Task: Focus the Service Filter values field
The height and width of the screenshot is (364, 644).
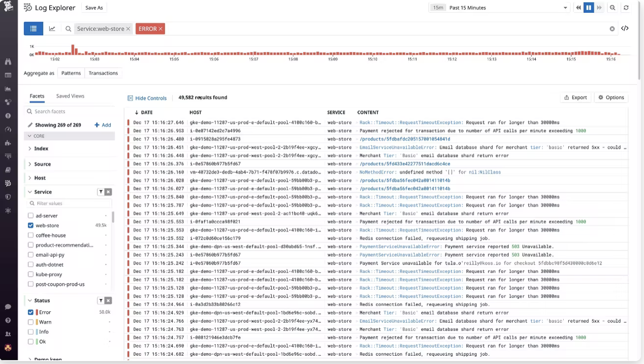Action: click(x=69, y=203)
